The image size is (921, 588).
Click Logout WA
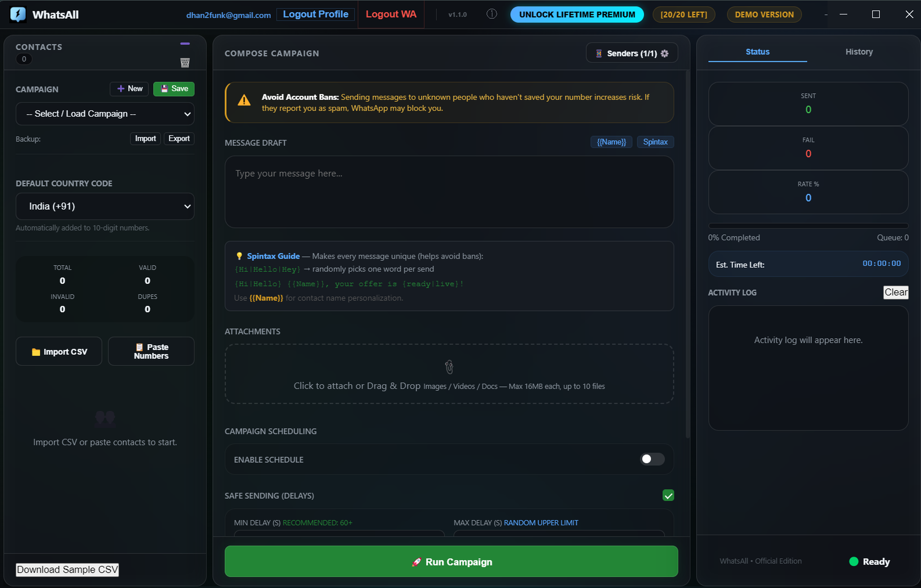coord(391,14)
